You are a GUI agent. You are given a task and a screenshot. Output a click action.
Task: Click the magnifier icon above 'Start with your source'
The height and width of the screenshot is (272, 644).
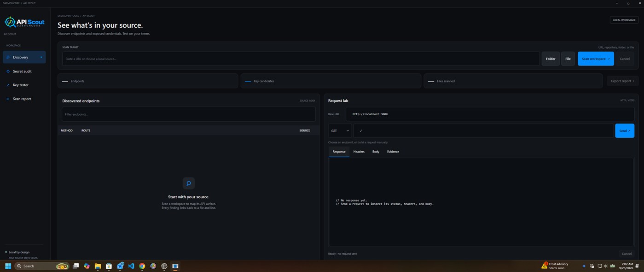click(x=188, y=183)
